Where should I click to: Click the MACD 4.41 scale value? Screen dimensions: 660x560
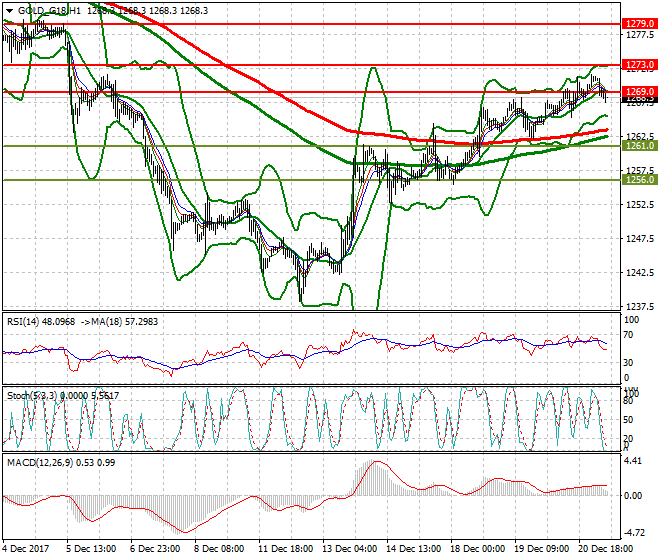(x=633, y=461)
